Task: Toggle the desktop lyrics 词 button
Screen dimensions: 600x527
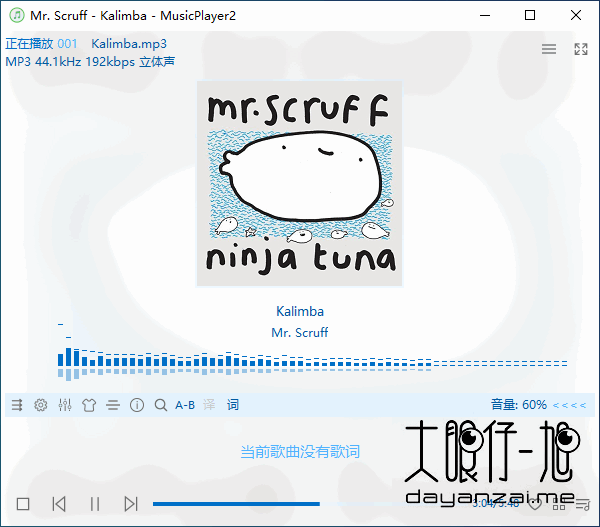Action: point(233,405)
